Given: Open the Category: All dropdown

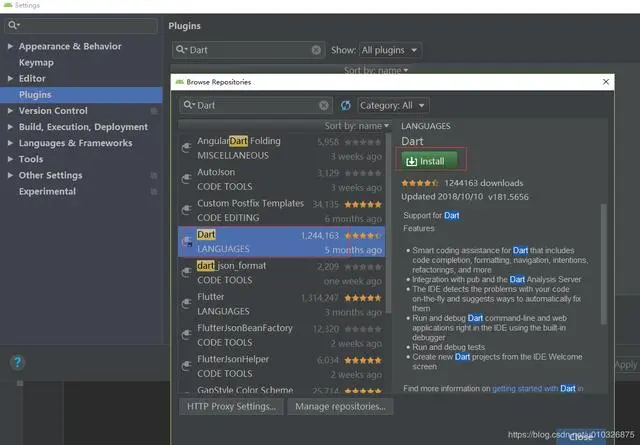Looking at the screenshot, I should point(393,106).
